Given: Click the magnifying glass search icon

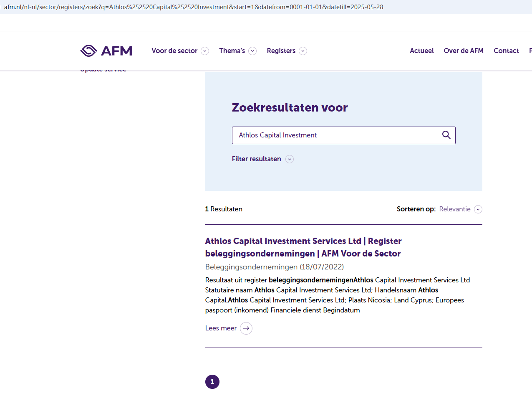Looking at the screenshot, I should 446,135.
